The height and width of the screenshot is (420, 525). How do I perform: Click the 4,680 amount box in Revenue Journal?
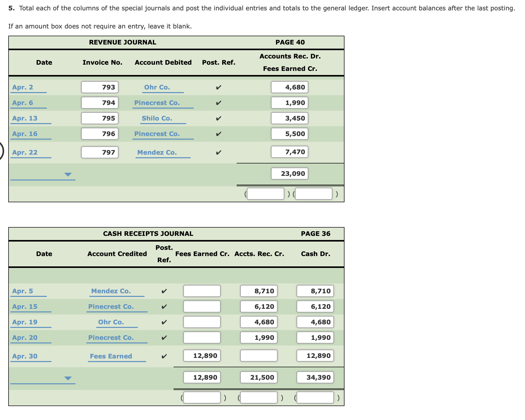click(x=289, y=87)
